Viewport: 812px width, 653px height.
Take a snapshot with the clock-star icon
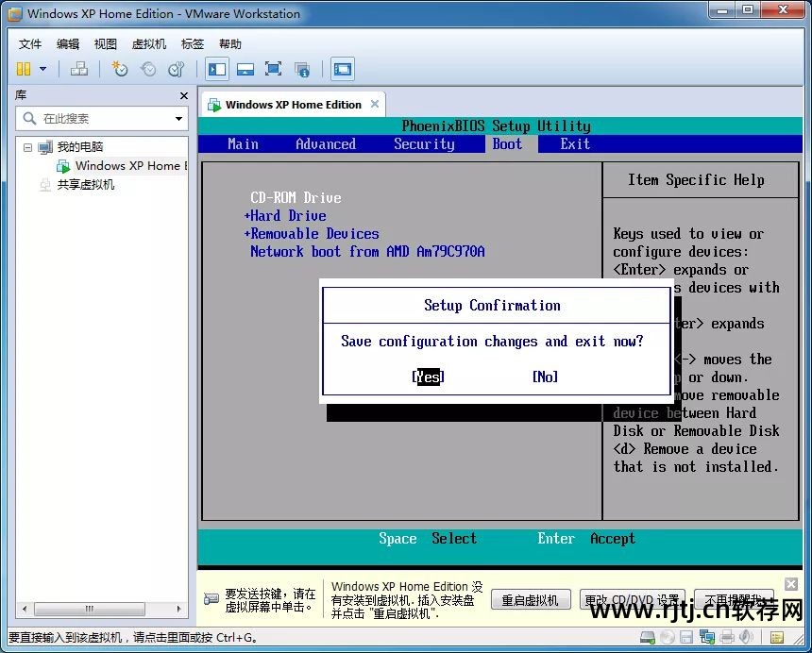[x=120, y=69]
